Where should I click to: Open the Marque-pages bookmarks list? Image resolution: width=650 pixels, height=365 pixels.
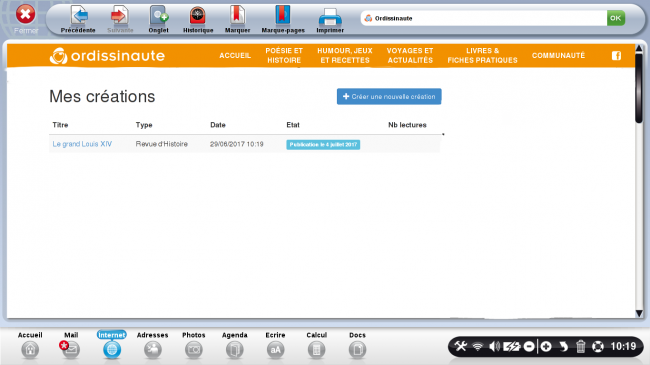[283, 19]
